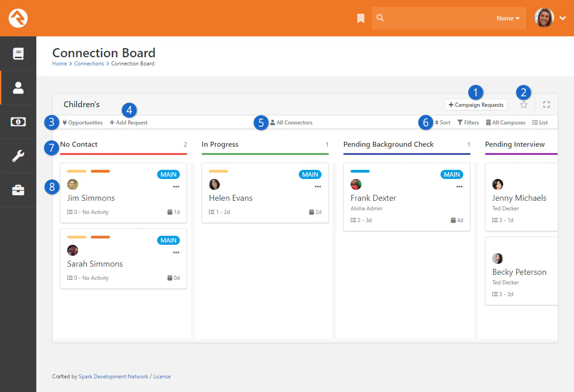Click the Campaign Requests button

[x=476, y=105]
